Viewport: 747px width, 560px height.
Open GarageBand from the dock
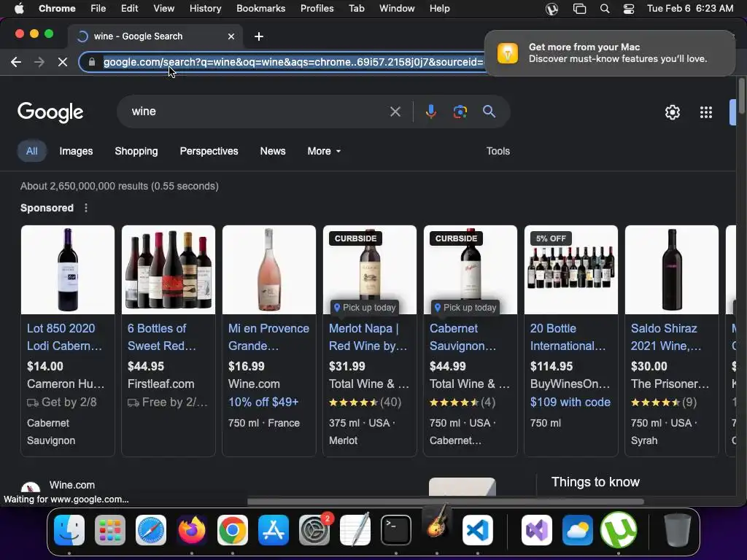point(437,524)
